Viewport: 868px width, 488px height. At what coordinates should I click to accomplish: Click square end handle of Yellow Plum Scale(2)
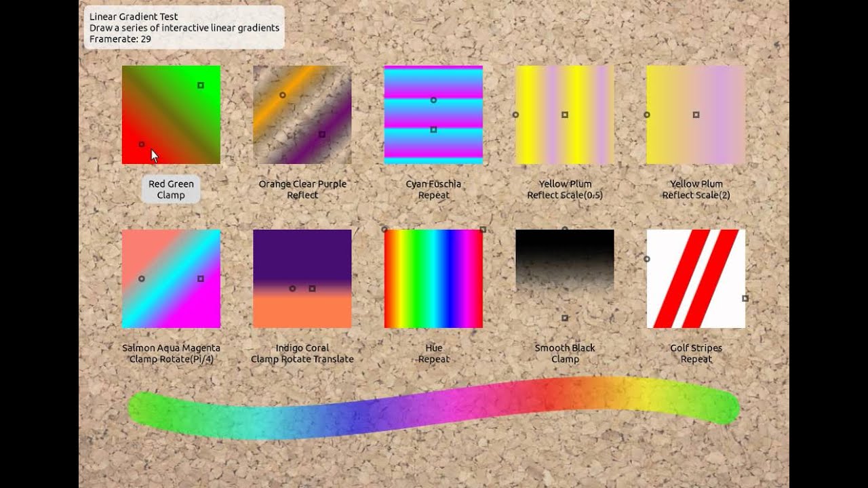tap(696, 115)
